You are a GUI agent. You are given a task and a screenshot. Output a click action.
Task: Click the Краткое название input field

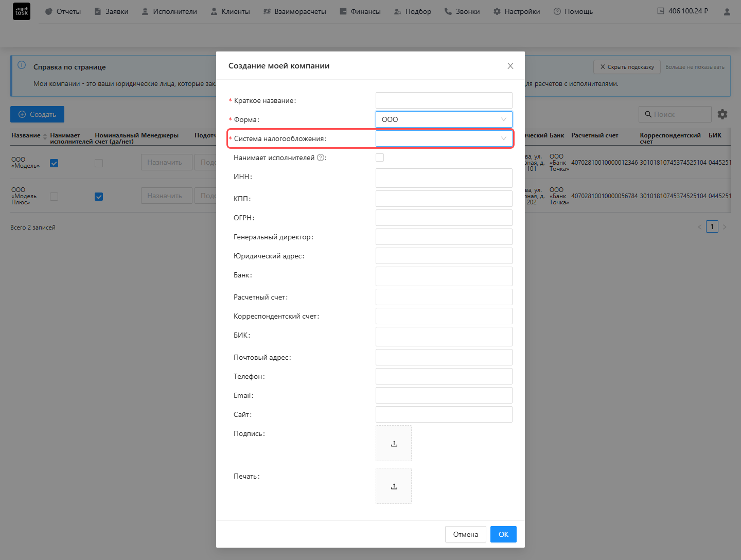[x=444, y=100]
